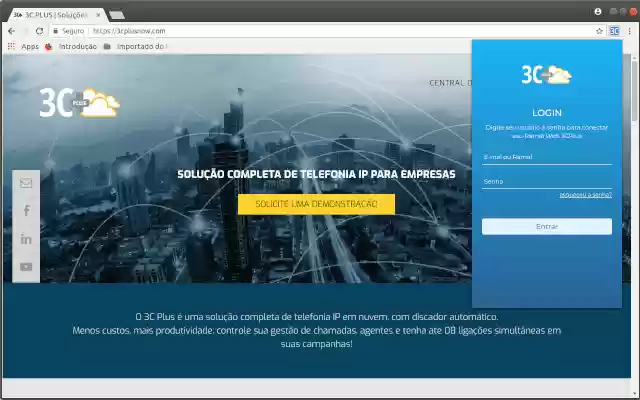Click the Seguro padlock site info
Screen dimensions: 640x400
(x=69, y=31)
